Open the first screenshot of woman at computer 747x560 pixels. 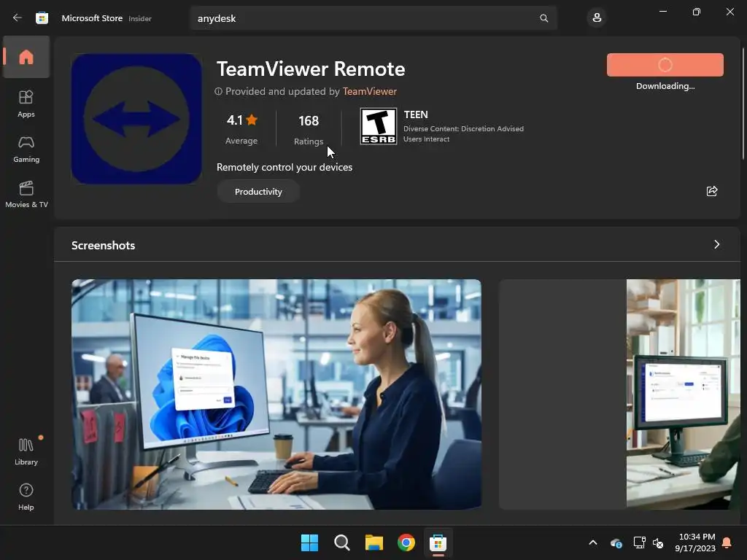276,394
